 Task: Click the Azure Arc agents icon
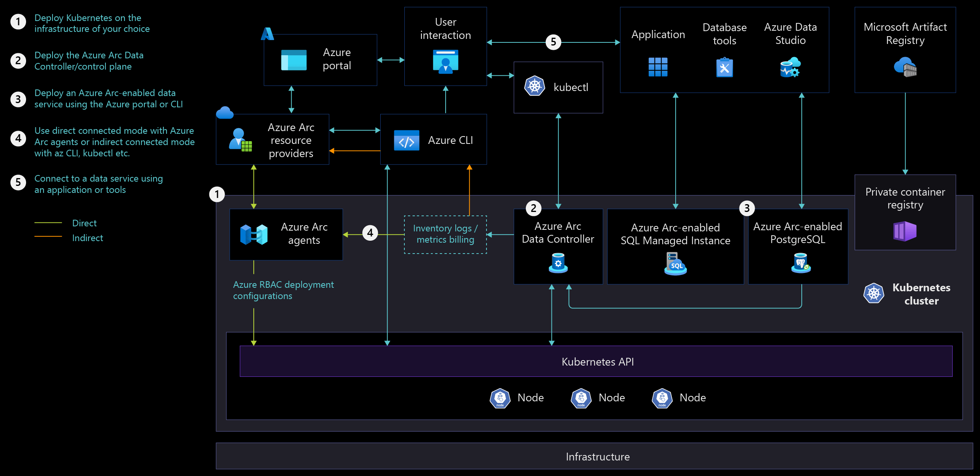pos(254,234)
